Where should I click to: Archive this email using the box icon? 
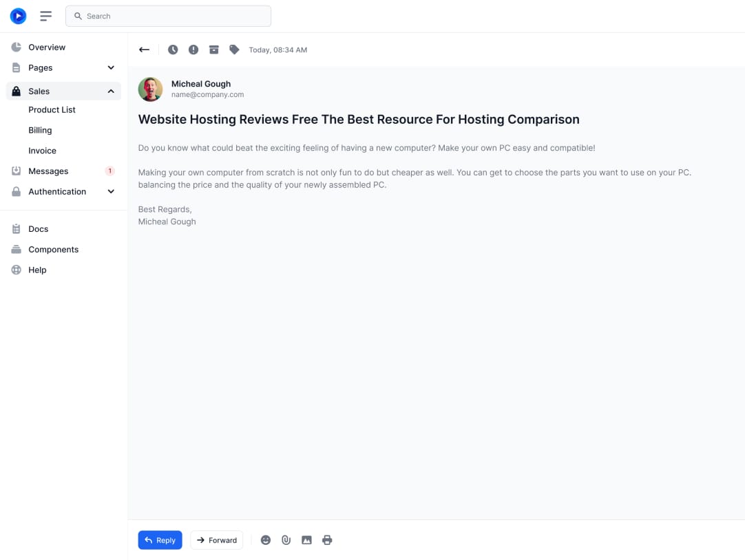(x=214, y=50)
